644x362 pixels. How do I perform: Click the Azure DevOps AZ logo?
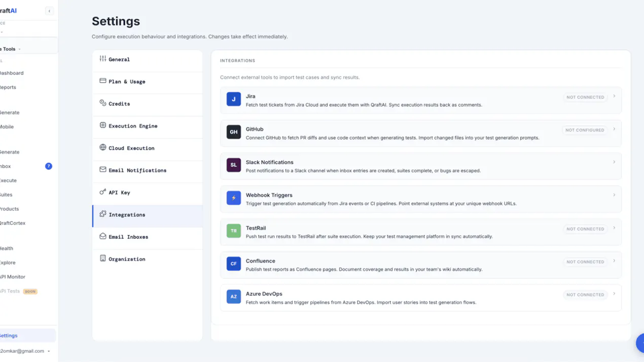[234, 297]
